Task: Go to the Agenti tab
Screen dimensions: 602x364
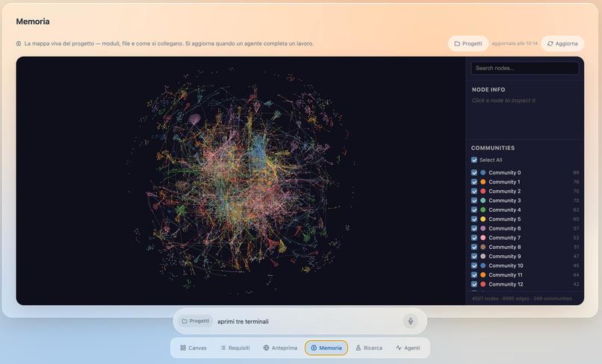Action: 408,348
